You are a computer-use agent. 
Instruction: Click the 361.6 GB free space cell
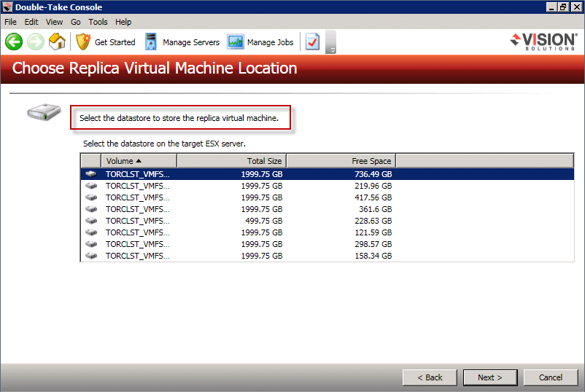pyautogui.click(x=376, y=209)
